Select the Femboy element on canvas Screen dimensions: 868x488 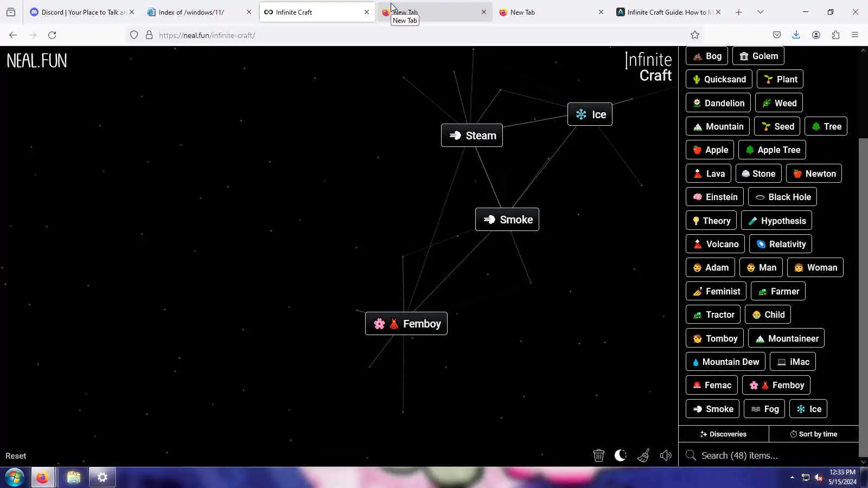point(406,324)
